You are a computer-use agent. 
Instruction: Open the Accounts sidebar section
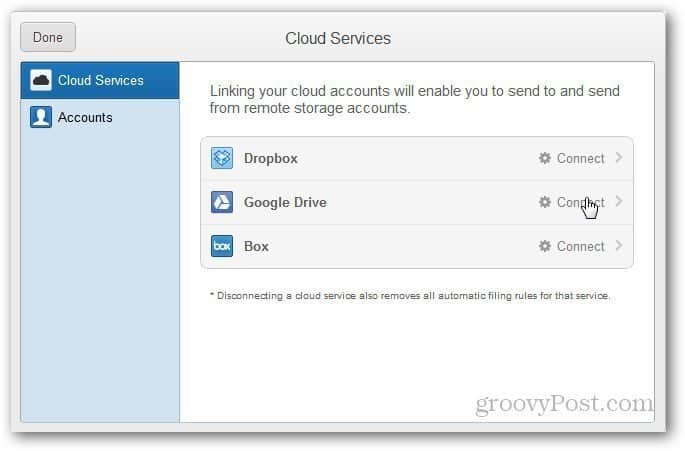[x=100, y=118]
